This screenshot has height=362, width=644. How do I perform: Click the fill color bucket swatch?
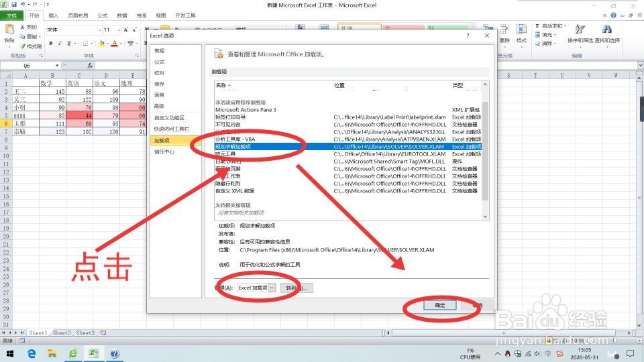[x=102, y=43]
